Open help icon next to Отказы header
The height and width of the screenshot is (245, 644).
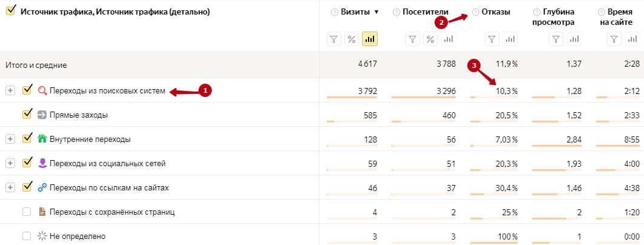pyautogui.click(x=476, y=12)
